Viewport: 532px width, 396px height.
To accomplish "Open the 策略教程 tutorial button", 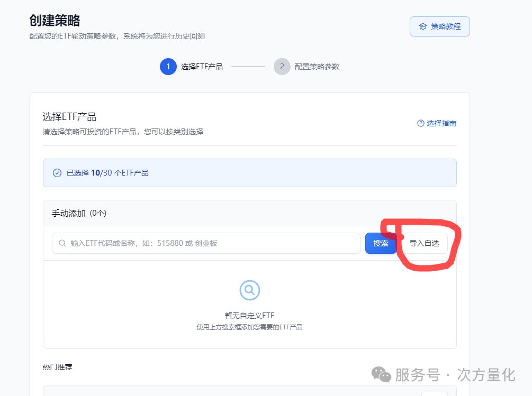I will pyautogui.click(x=439, y=26).
